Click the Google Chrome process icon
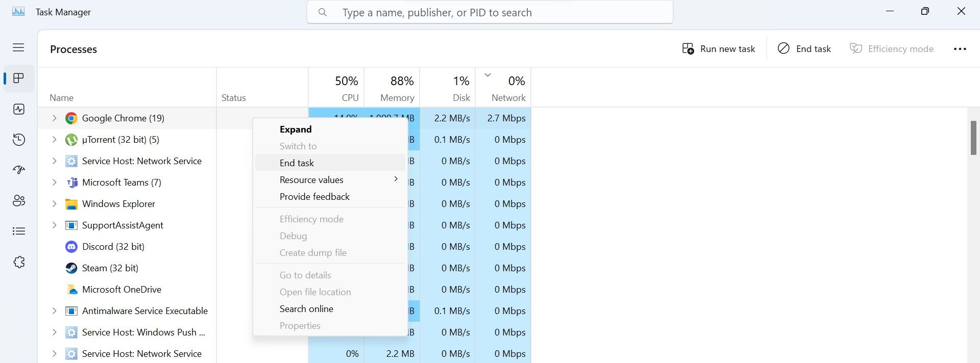The width and height of the screenshot is (980, 363). pyautogui.click(x=71, y=118)
